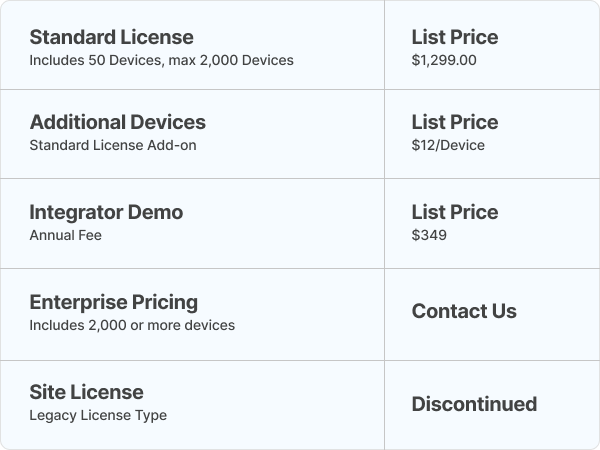Select the Standard License heading
600x450 pixels.
click(x=111, y=37)
